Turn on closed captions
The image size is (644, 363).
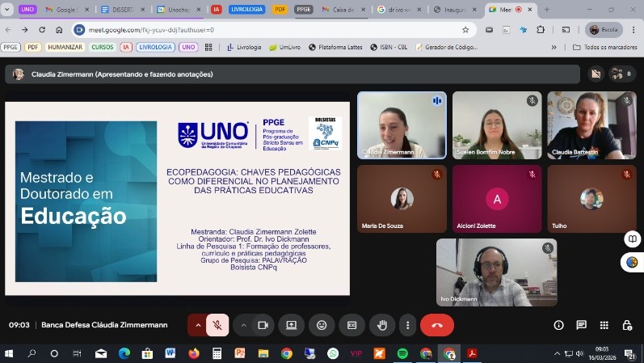(x=351, y=325)
